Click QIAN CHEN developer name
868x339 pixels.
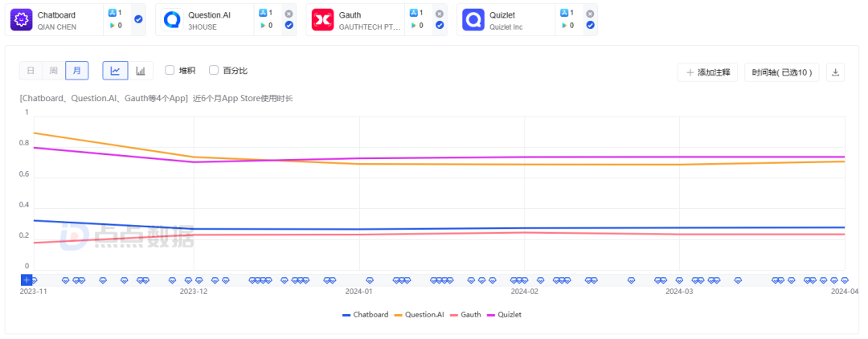57,27
